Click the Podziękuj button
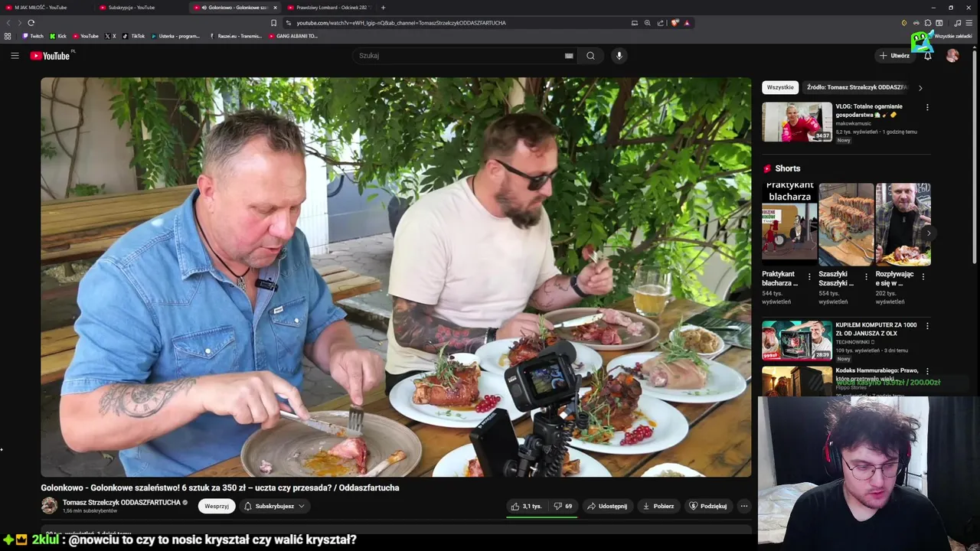The height and width of the screenshot is (551, 980). [707, 506]
